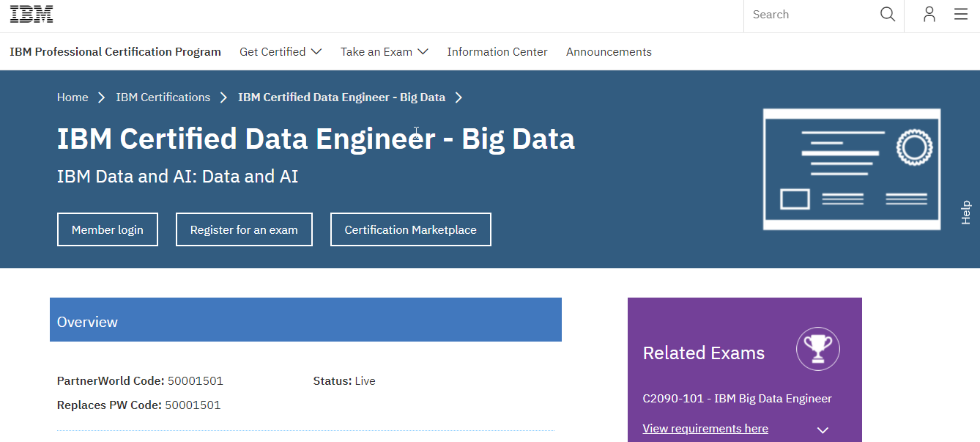Open the Help side tab
The width and height of the screenshot is (980, 442).
coord(965,213)
